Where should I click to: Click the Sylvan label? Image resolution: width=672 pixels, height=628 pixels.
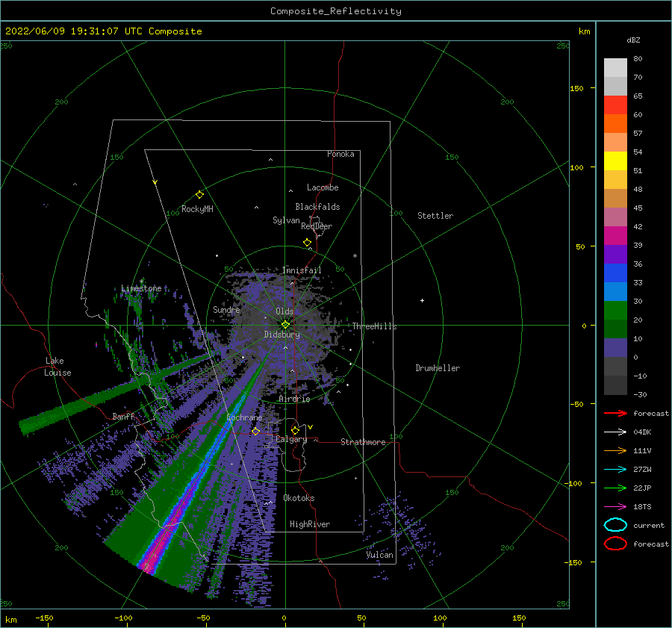click(286, 220)
